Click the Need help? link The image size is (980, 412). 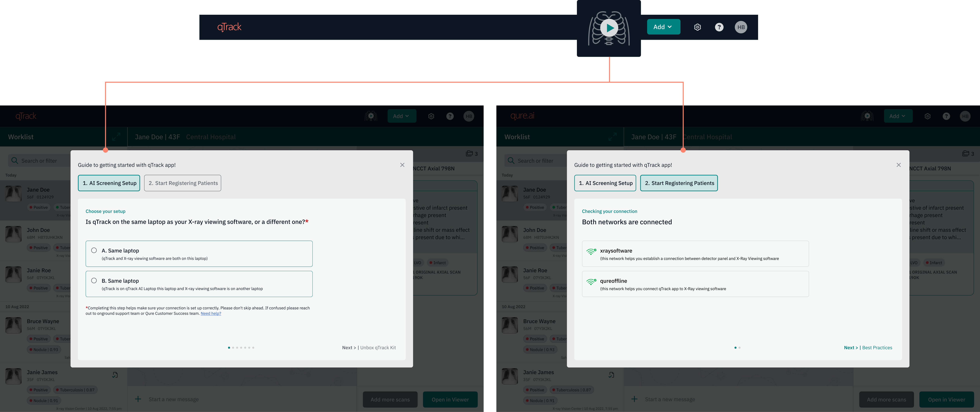point(211,314)
